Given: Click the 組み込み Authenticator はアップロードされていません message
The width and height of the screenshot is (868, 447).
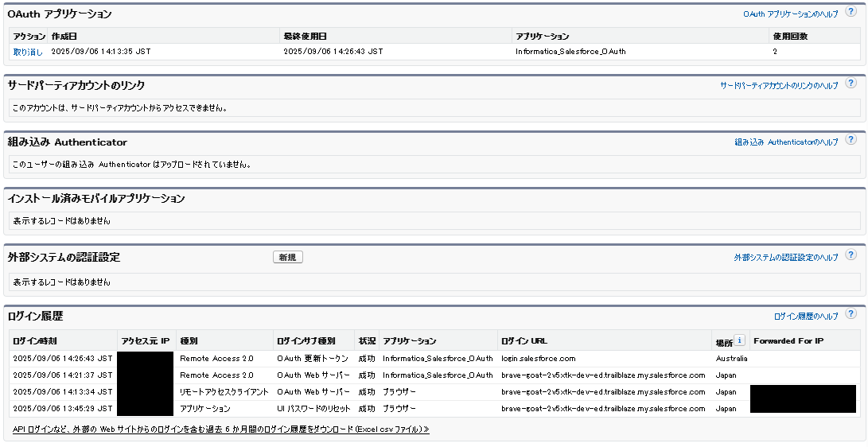Looking at the screenshot, I should [x=132, y=165].
